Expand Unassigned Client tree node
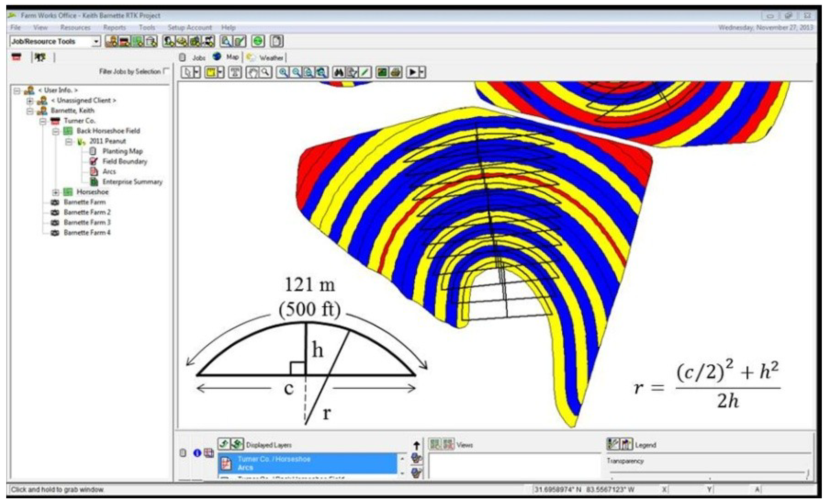834x504 pixels. [30, 101]
